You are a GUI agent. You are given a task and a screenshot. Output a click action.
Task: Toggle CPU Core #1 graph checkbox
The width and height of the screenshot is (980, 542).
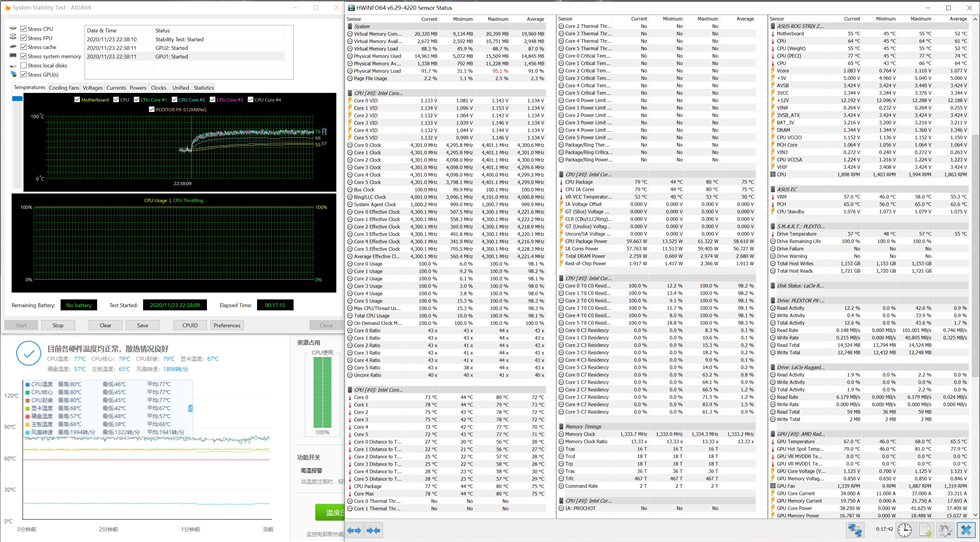pyautogui.click(x=137, y=100)
